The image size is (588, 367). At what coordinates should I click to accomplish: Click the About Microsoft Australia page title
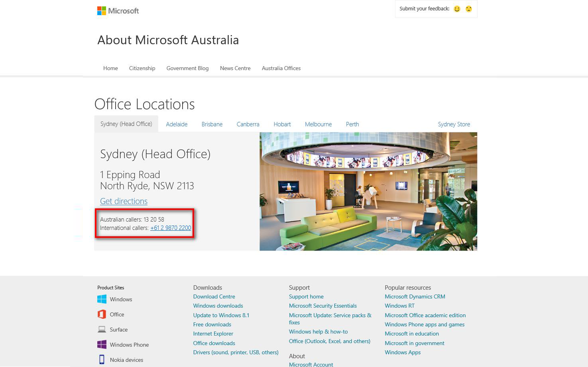coord(168,40)
